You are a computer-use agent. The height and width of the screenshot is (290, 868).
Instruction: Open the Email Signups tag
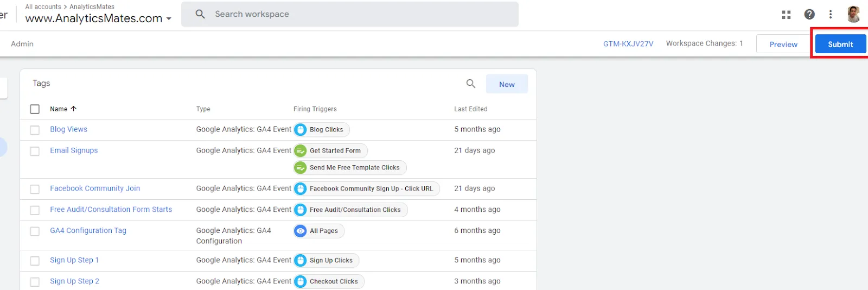[74, 150]
